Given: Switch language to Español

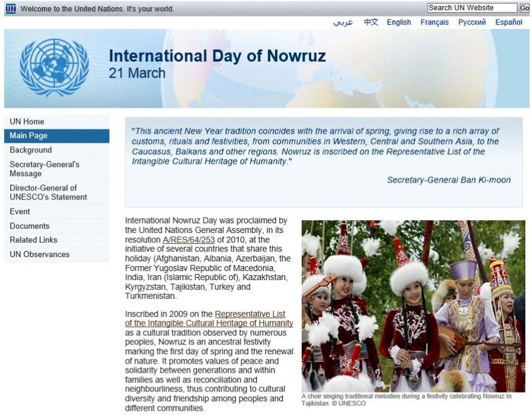Looking at the screenshot, I should point(509,22).
